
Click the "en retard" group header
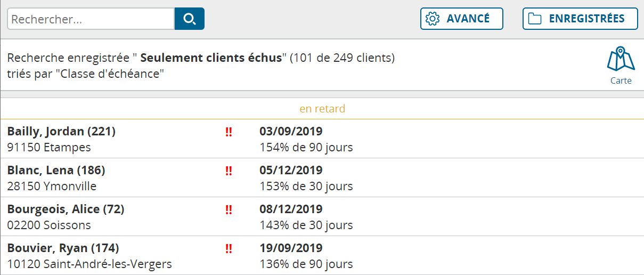click(x=322, y=109)
